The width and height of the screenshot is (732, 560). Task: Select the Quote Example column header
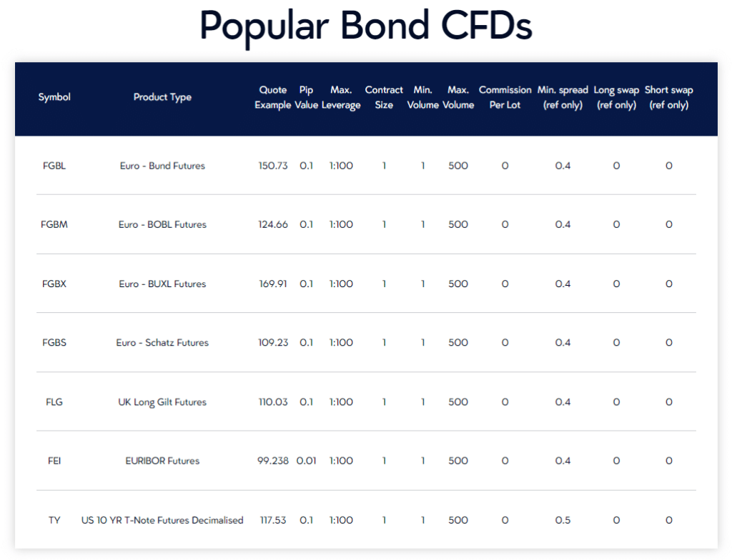(273, 97)
